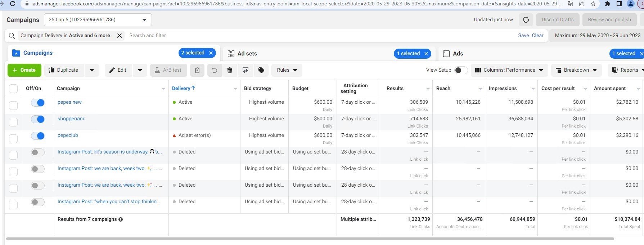Sort by the Delivery column header

pos(184,89)
